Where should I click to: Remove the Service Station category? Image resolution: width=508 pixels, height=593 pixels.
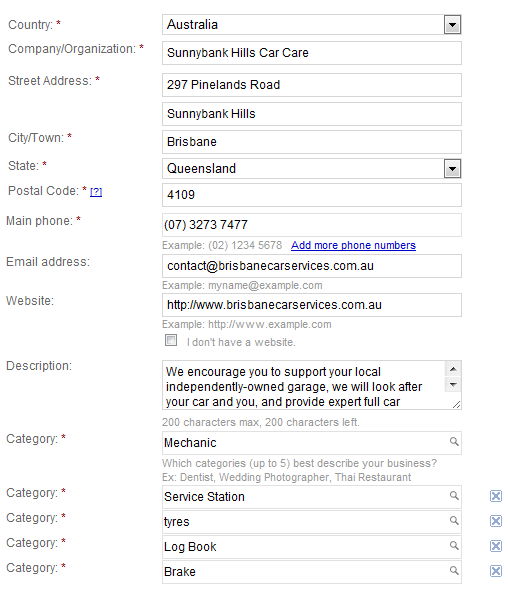point(496,496)
